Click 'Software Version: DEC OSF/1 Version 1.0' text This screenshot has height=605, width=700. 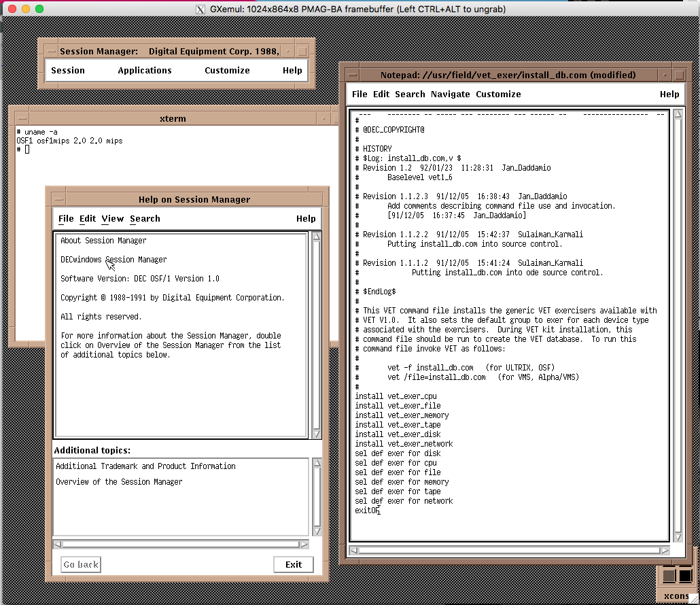tap(140, 279)
